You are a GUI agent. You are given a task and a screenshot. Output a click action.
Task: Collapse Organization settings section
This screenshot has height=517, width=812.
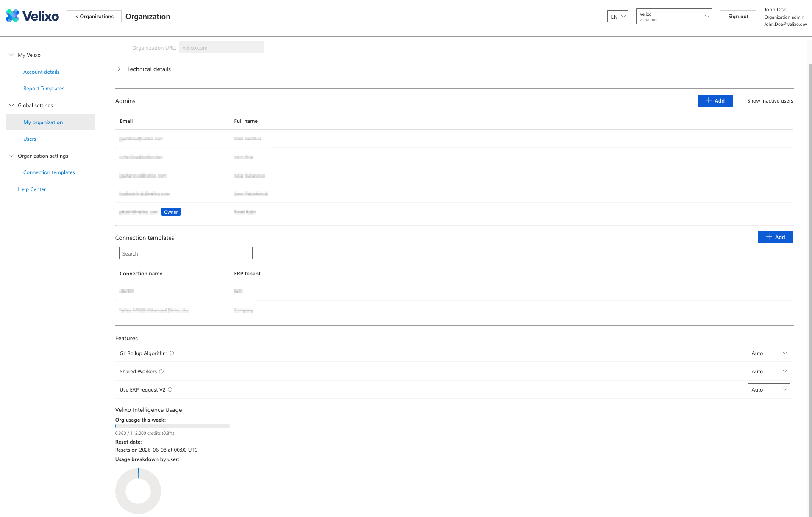pos(11,156)
